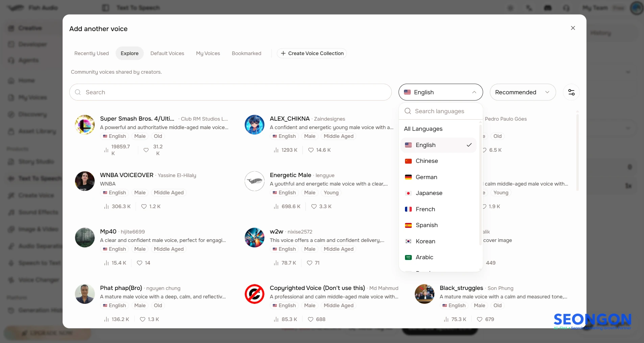644x343 pixels.
Task: Click the heart icon on WNBA VOICEOVER
Action: click(144, 206)
